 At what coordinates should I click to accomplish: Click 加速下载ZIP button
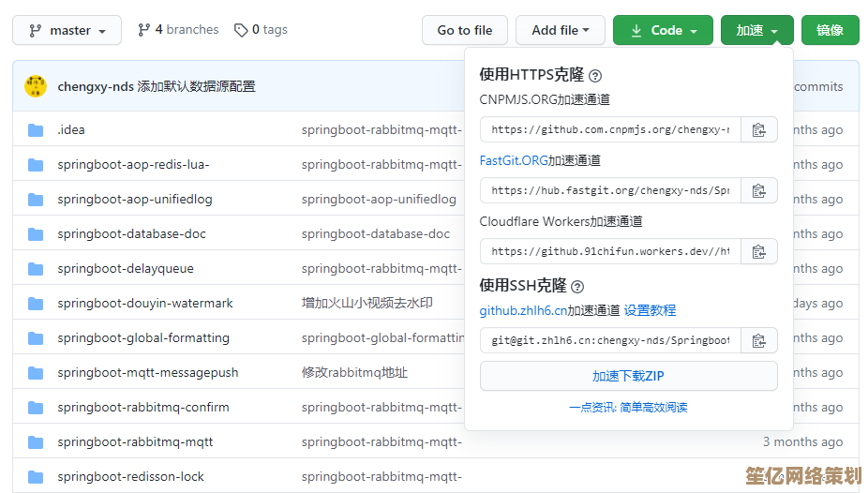(628, 376)
